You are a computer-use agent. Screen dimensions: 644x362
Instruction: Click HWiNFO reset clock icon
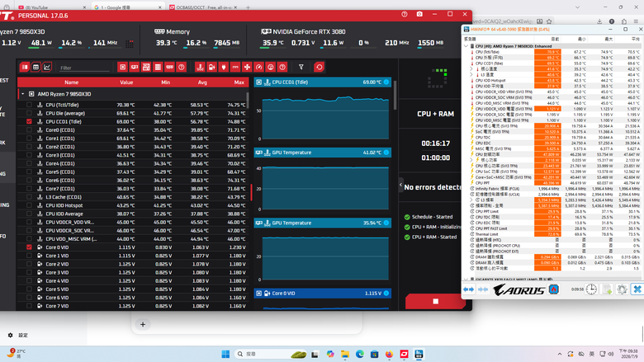591,289
